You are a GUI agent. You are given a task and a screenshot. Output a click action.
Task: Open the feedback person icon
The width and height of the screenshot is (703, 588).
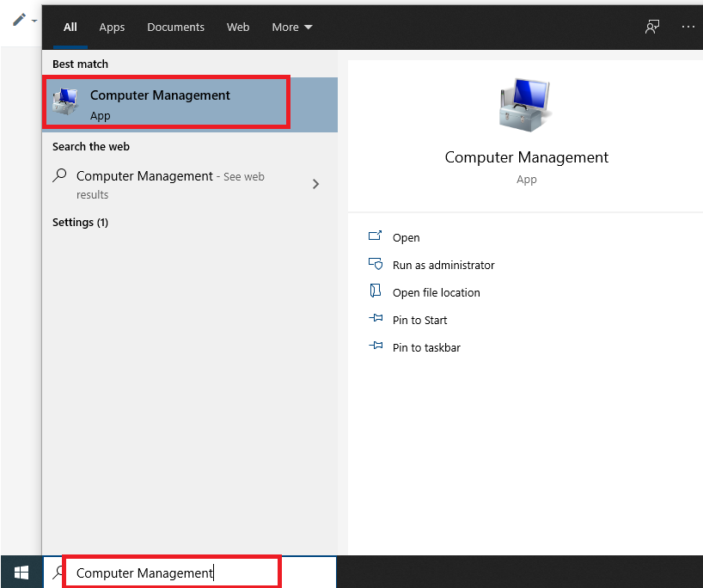point(652,27)
